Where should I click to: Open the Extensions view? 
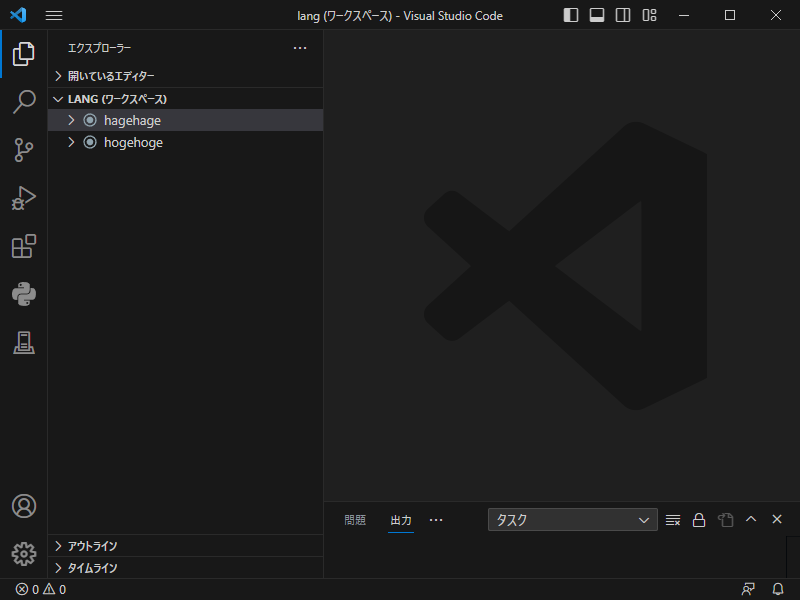[23, 246]
